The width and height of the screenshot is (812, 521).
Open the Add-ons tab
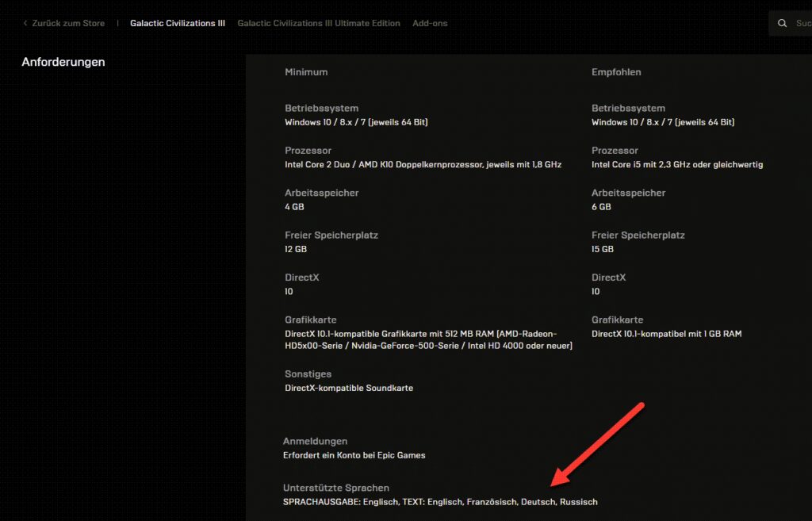click(430, 23)
